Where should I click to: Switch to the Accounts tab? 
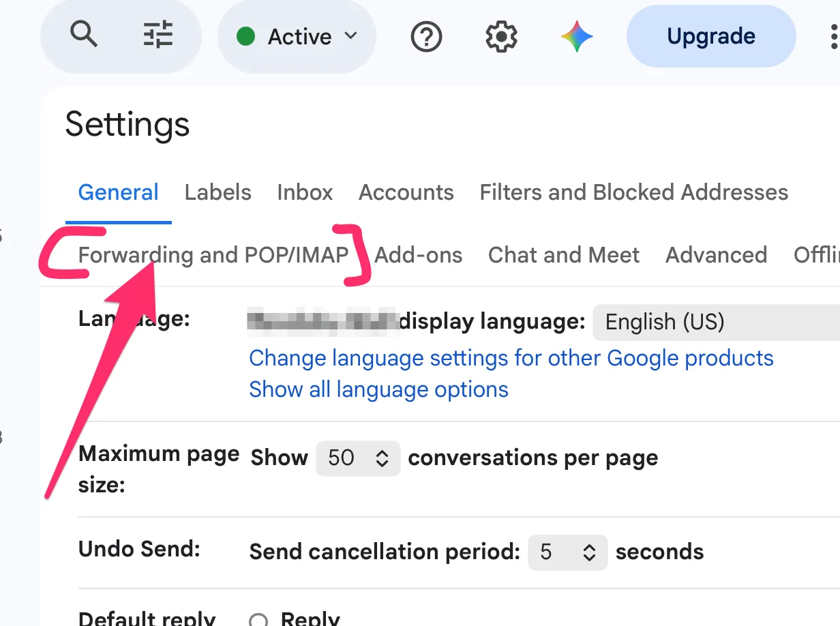[x=406, y=192]
